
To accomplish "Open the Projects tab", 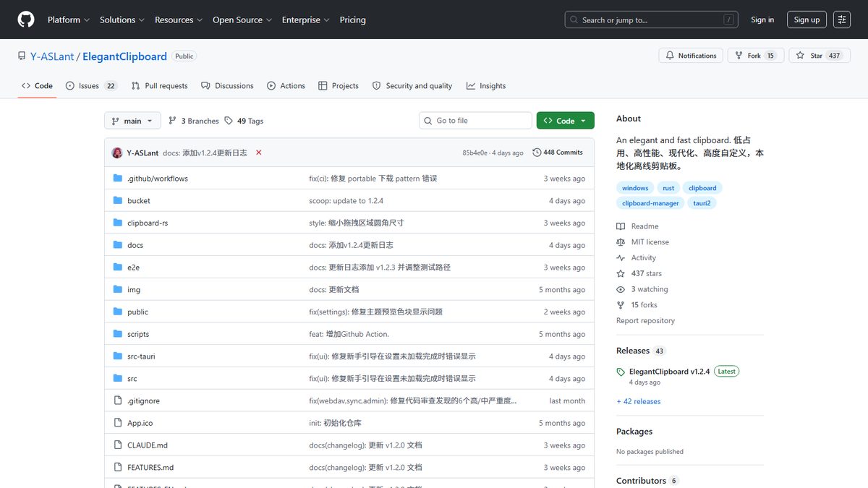I will (x=339, y=85).
